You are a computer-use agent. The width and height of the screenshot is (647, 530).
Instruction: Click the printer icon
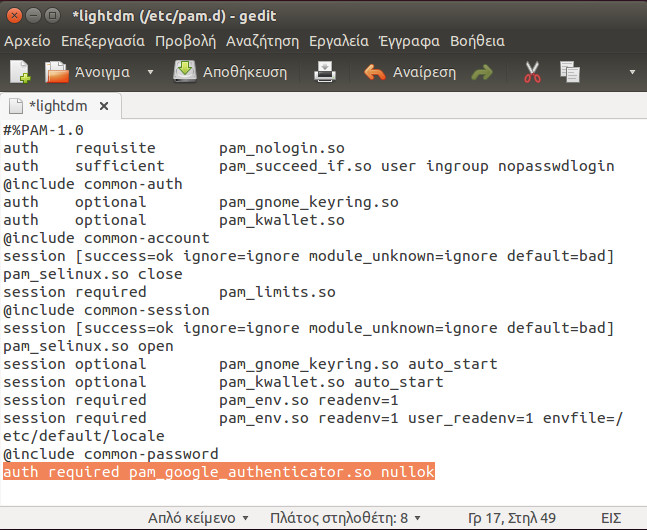tap(326, 72)
